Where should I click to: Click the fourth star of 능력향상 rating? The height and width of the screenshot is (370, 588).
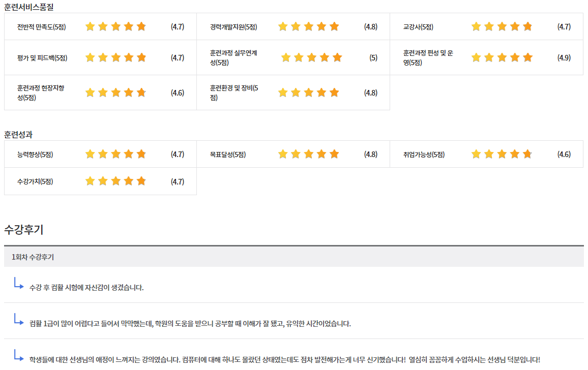129,155
